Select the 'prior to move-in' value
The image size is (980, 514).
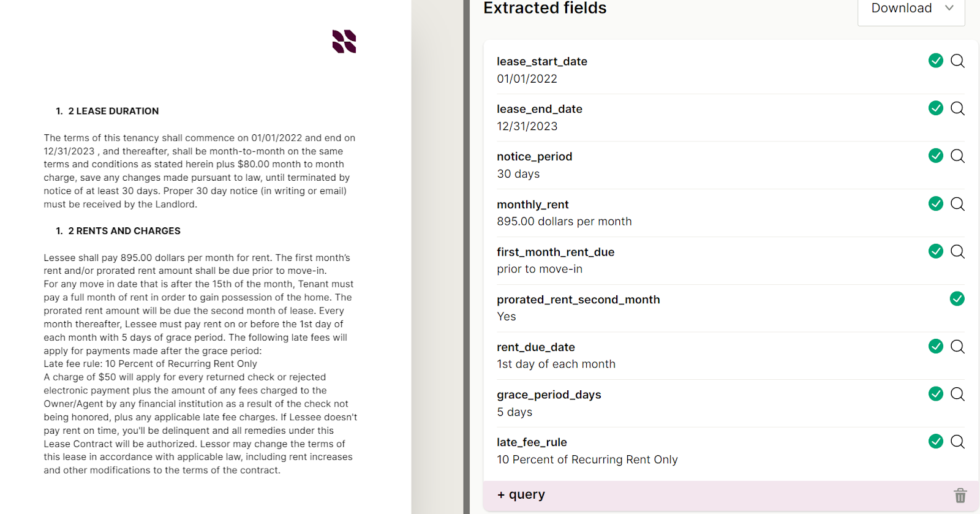[x=540, y=269]
